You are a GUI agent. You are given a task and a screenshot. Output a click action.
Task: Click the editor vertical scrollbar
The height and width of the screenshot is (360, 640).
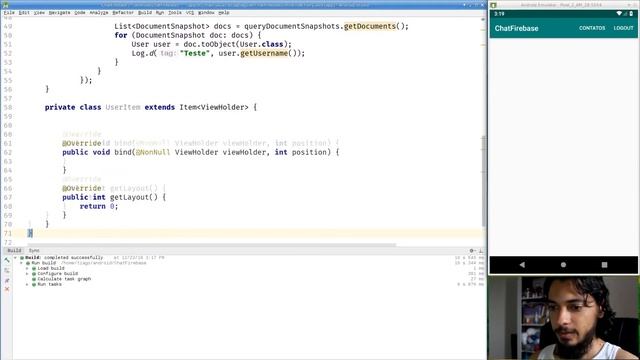484,182
